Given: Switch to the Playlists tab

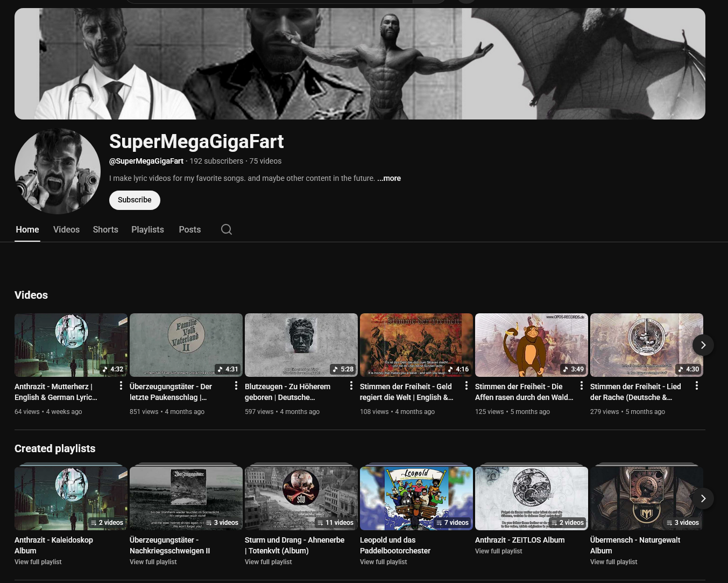Looking at the screenshot, I should pos(147,229).
